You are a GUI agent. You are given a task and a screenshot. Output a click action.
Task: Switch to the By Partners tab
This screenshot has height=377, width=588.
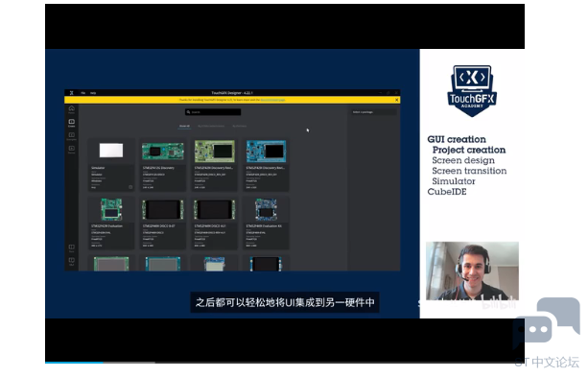point(239,126)
